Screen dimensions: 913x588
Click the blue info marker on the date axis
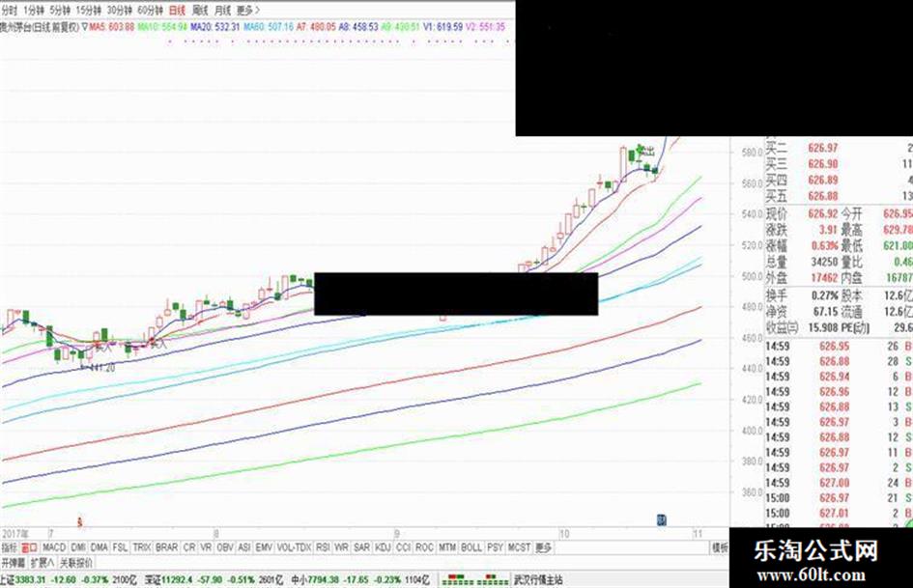pos(661,519)
